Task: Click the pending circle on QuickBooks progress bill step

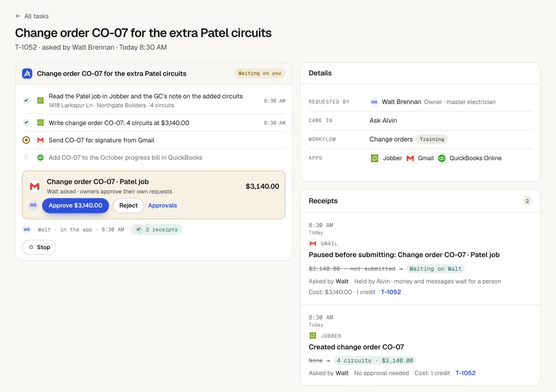Action: pyautogui.click(x=26, y=157)
